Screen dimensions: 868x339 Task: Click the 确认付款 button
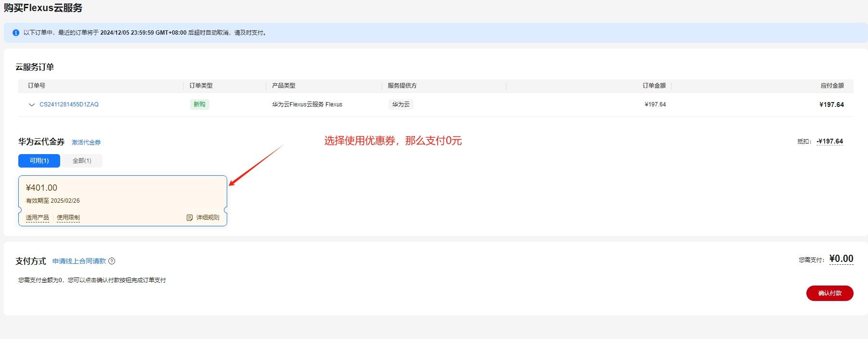(829, 293)
